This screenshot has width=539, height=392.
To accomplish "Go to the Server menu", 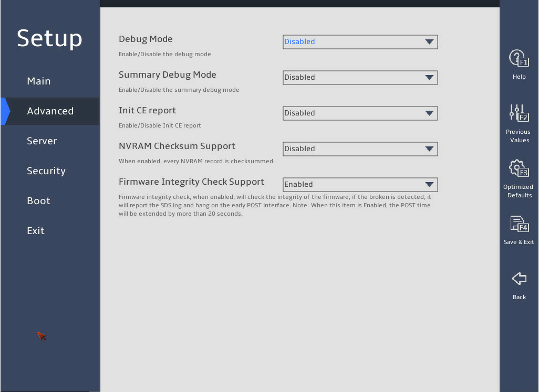I will 42,141.
